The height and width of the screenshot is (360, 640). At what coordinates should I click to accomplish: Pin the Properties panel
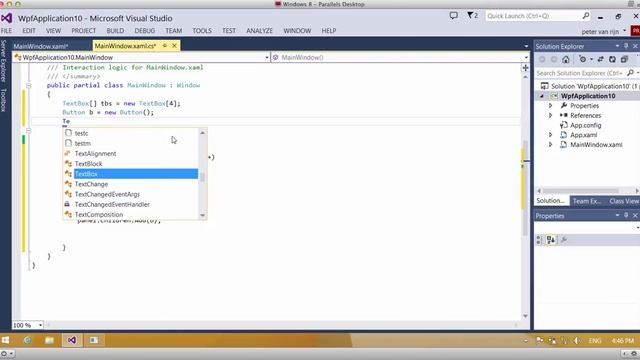[x=626, y=215]
